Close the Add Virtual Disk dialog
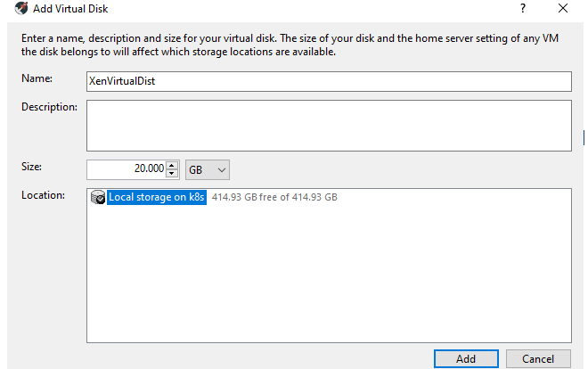Viewport: 588px width, 369px height. point(561,9)
